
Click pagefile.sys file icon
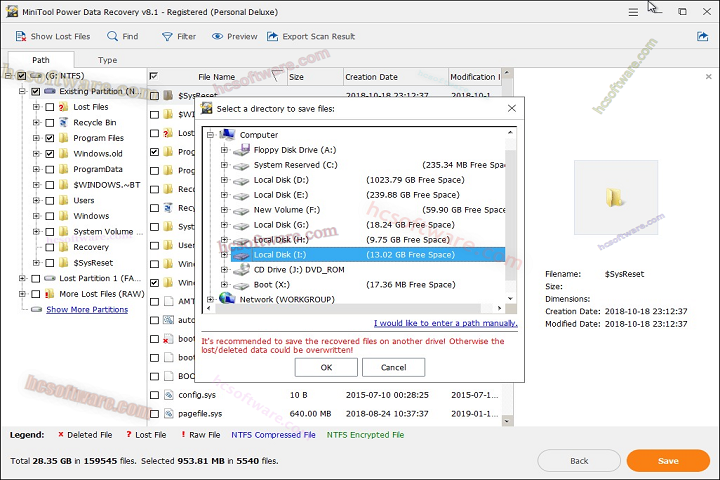(x=169, y=414)
